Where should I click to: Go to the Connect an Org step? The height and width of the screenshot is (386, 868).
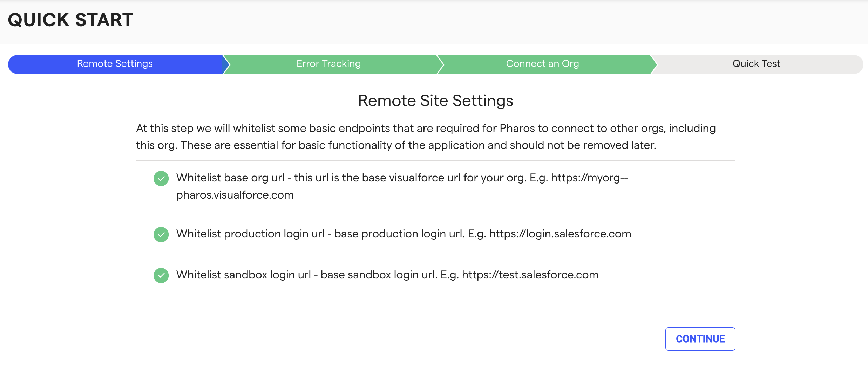tap(542, 64)
